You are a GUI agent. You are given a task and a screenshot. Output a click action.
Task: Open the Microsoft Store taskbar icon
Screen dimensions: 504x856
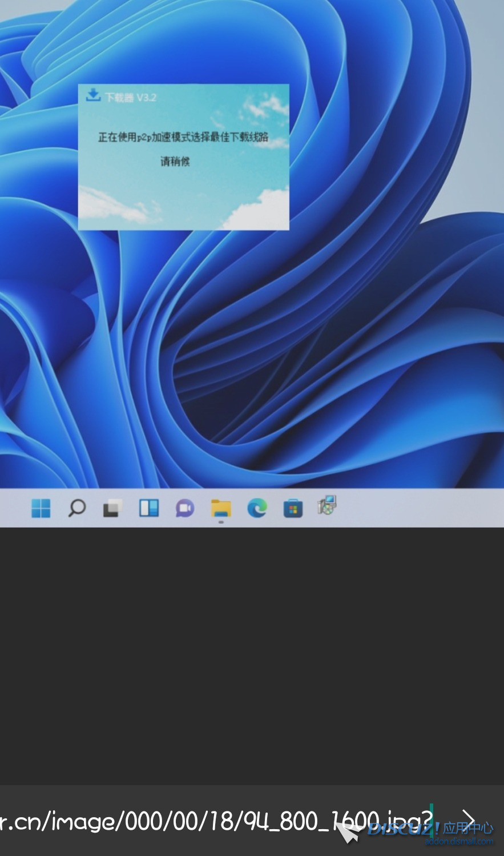point(293,508)
